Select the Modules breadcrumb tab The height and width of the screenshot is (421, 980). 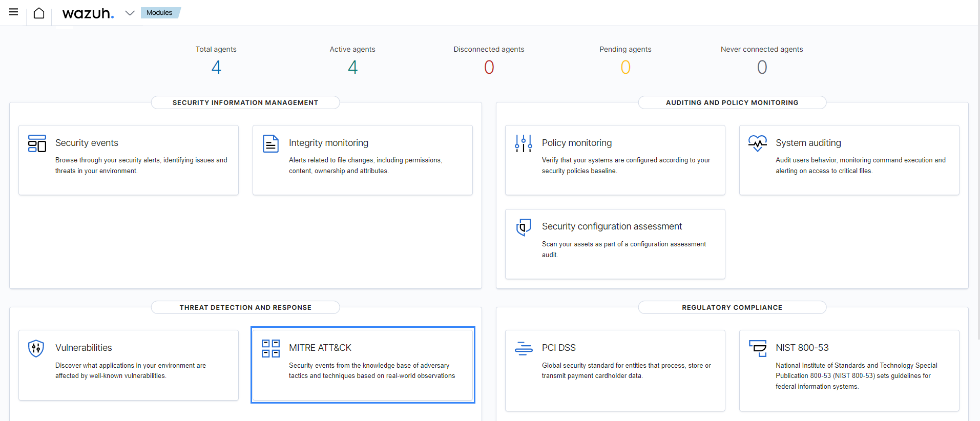(x=160, y=13)
